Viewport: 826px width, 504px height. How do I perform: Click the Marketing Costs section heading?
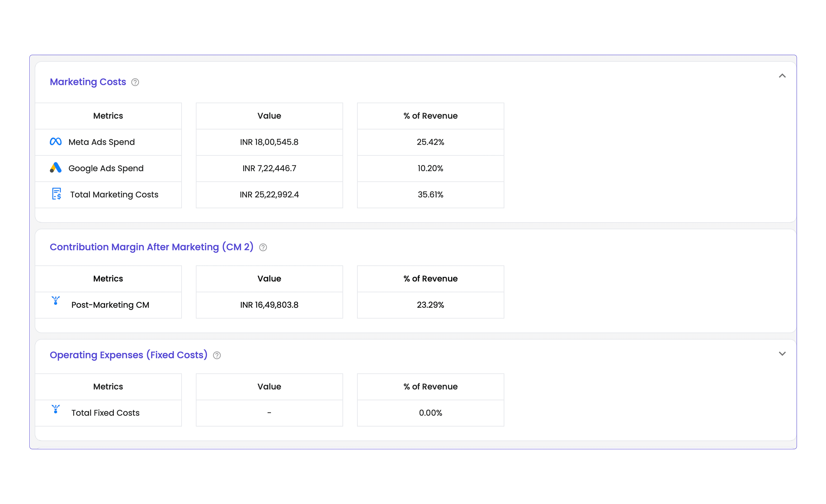[88, 82]
